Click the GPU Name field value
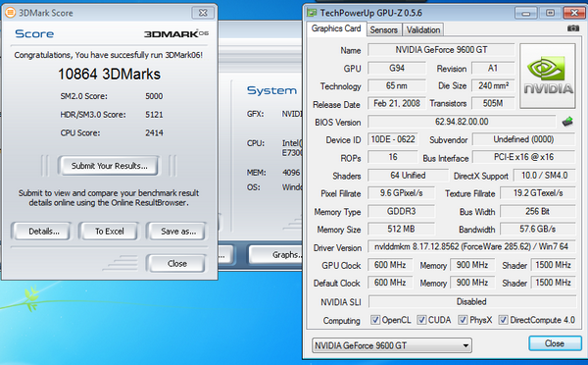This screenshot has width=588, height=365. [441, 50]
